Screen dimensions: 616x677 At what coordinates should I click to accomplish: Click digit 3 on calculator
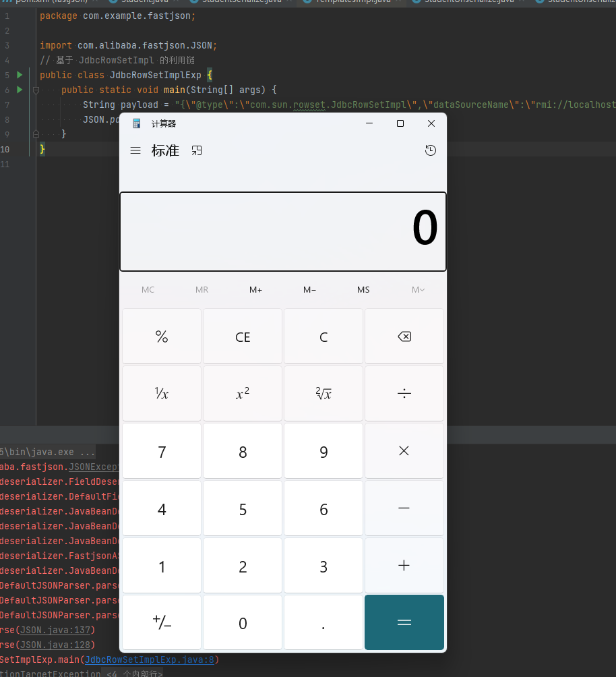click(324, 565)
